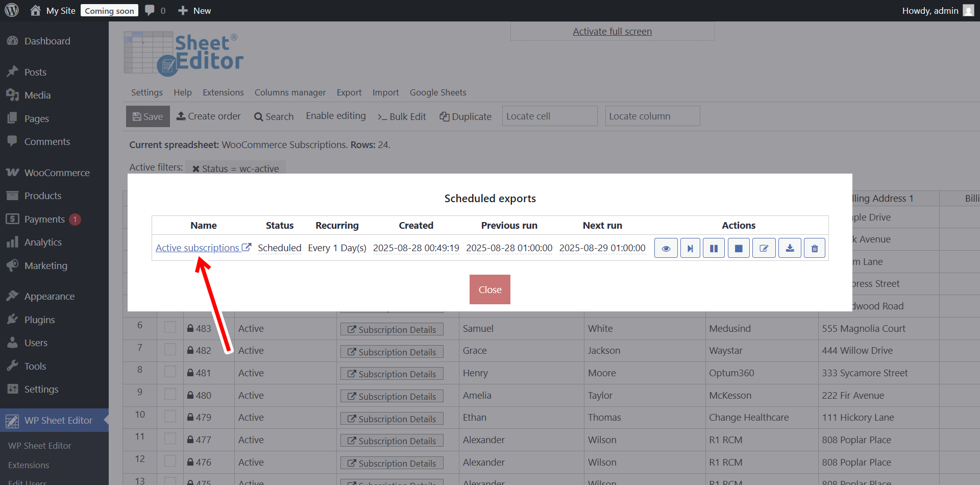Click Create order button
The image size is (980, 485).
208,116
